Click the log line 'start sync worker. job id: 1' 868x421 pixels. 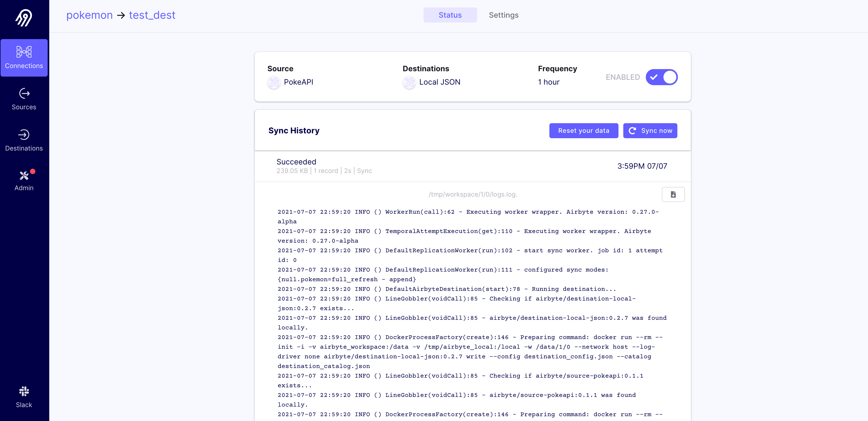[470, 255]
